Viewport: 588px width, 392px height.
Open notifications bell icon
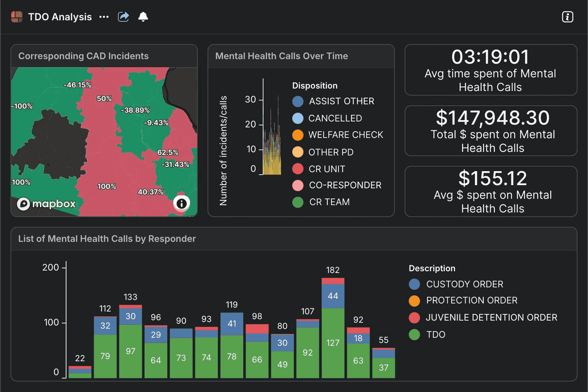point(143,17)
